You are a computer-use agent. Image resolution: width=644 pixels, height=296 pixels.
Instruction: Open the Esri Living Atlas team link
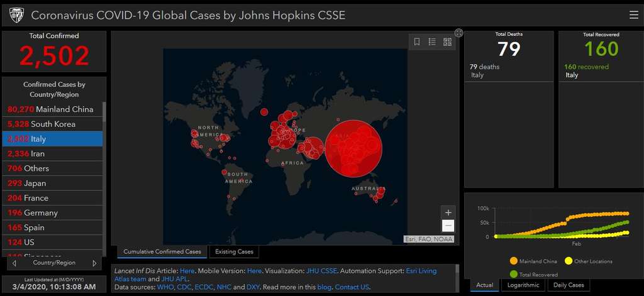(x=421, y=271)
